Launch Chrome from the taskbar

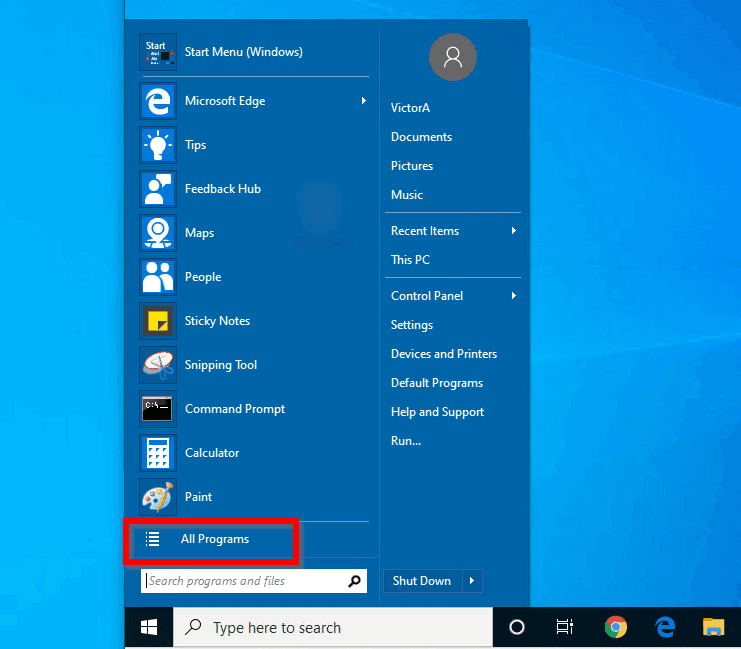pos(615,627)
